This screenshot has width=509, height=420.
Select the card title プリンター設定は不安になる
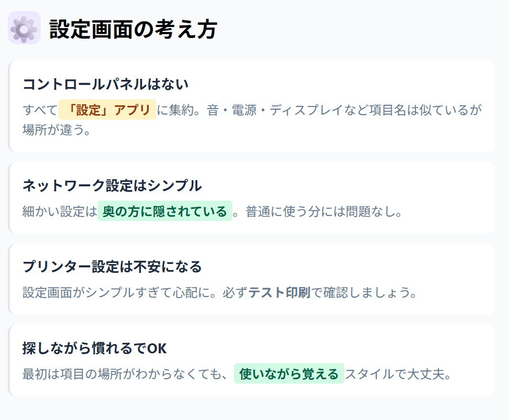click(x=112, y=267)
